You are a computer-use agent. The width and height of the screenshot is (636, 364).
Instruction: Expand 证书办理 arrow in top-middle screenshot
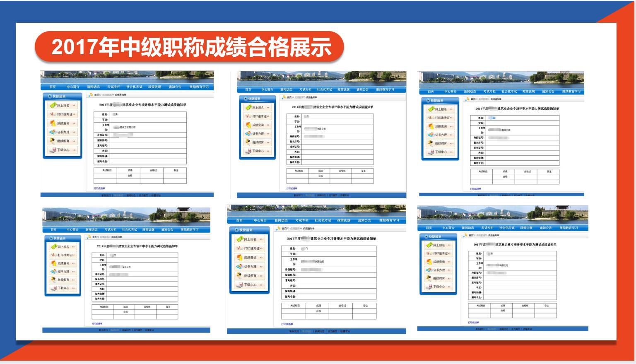268,134
